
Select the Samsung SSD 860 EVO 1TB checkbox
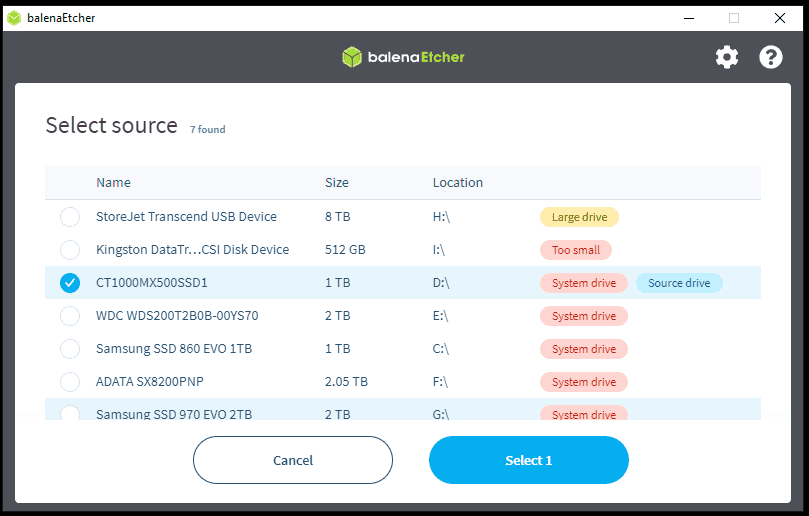[70, 349]
